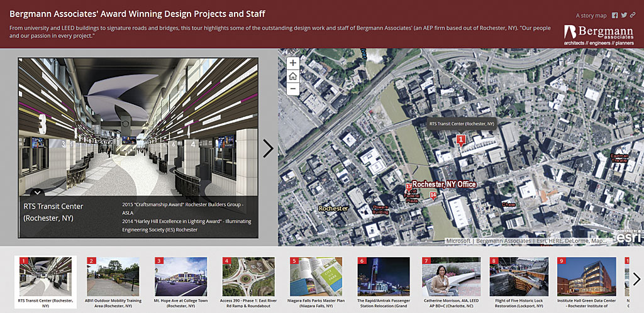Copy story map link icon
Viewport: 644px width, 313px height.
click(633, 15)
